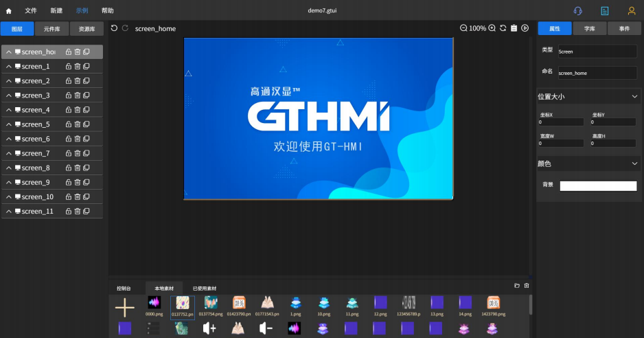Duplicate the screen_home layer
644x338 pixels.
pyautogui.click(x=87, y=52)
